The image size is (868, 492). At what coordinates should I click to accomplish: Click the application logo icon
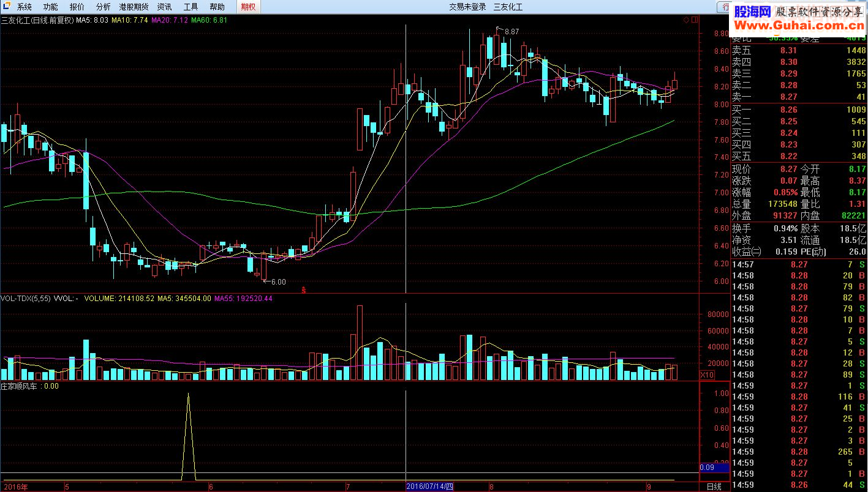[x=6, y=7]
